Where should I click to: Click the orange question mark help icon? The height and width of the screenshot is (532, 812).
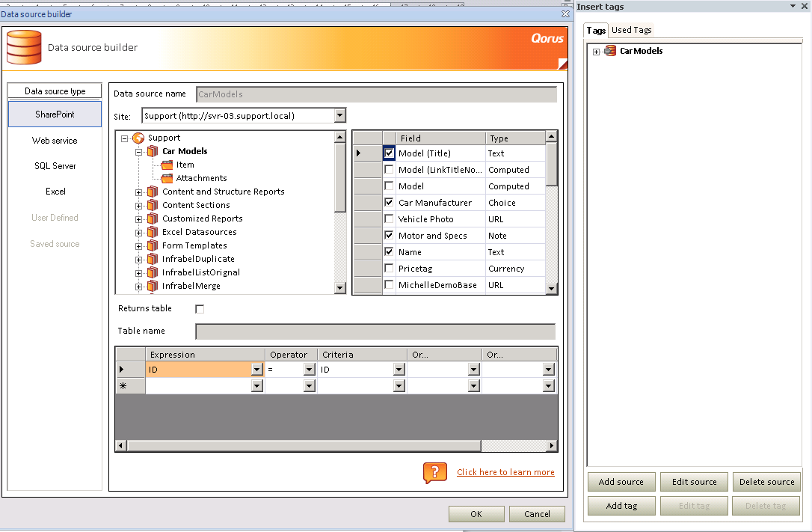pos(435,472)
